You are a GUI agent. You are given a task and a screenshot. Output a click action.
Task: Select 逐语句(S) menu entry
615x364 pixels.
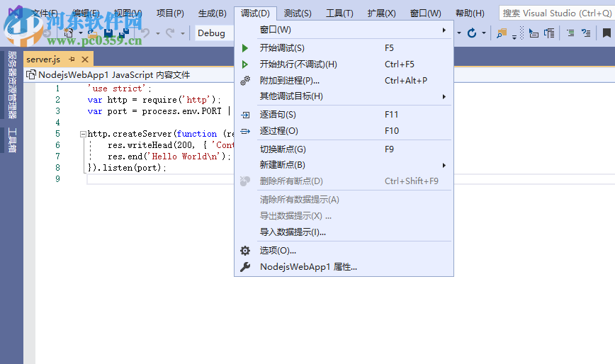pos(344,115)
